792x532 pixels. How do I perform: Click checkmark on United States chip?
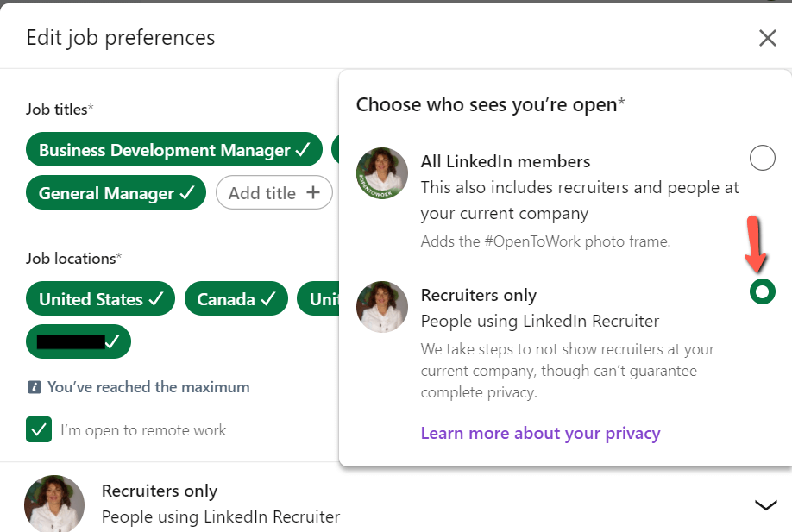pos(156,299)
